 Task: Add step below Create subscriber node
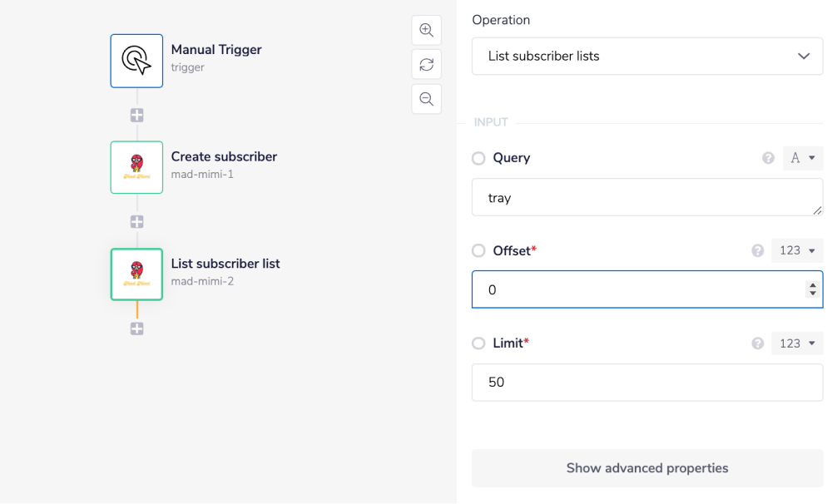(137, 222)
